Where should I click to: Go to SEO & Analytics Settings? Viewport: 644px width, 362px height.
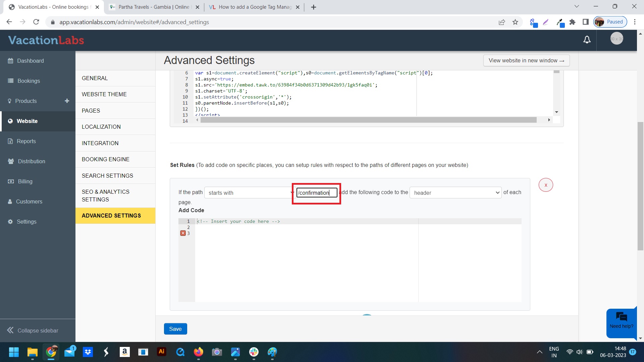[x=105, y=195]
